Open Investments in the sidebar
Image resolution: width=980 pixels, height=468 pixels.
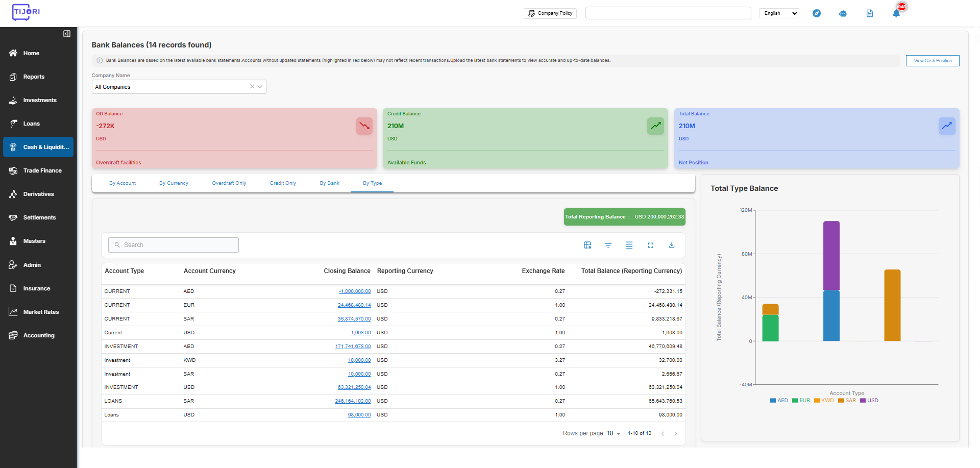(x=38, y=100)
